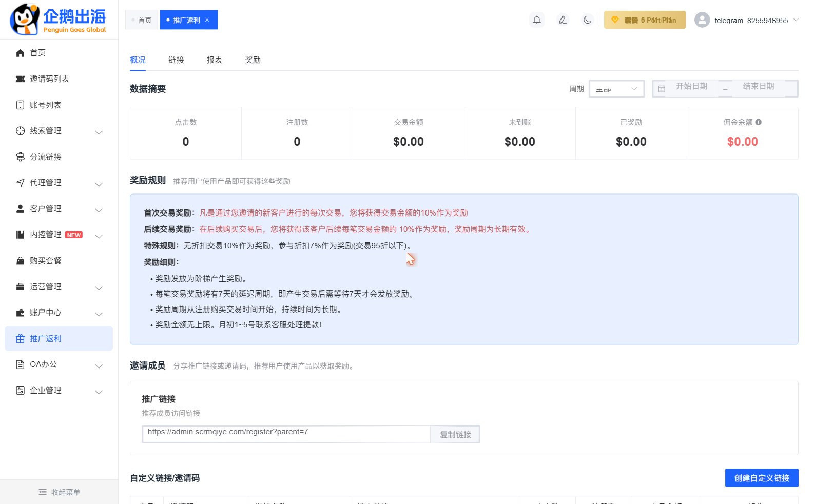
Task: Expand the 内控管理 chevron
Action: tap(99, 236)
